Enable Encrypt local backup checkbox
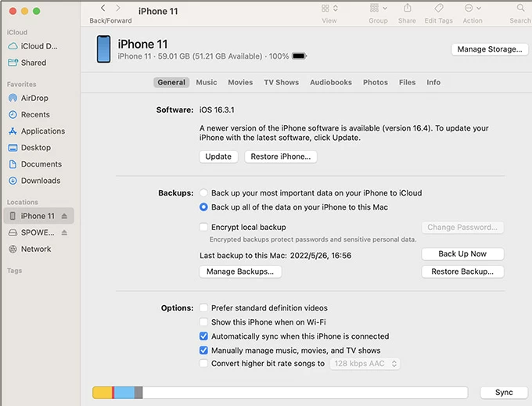Viewport: 532px width, 406px height. coord(204,228)
